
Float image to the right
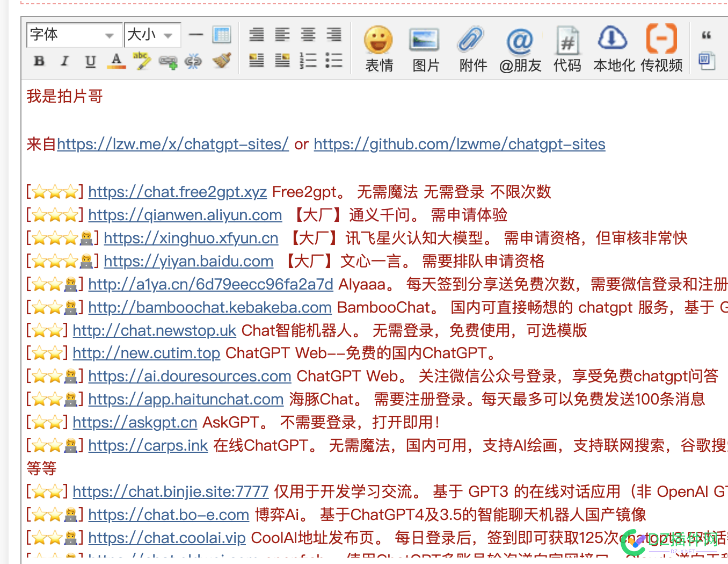click(x=282, y=60)
